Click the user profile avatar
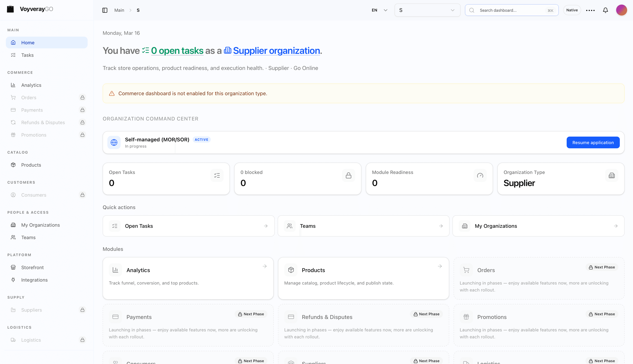The height and width of the screenshot is (364, 633). click(621, 10)
